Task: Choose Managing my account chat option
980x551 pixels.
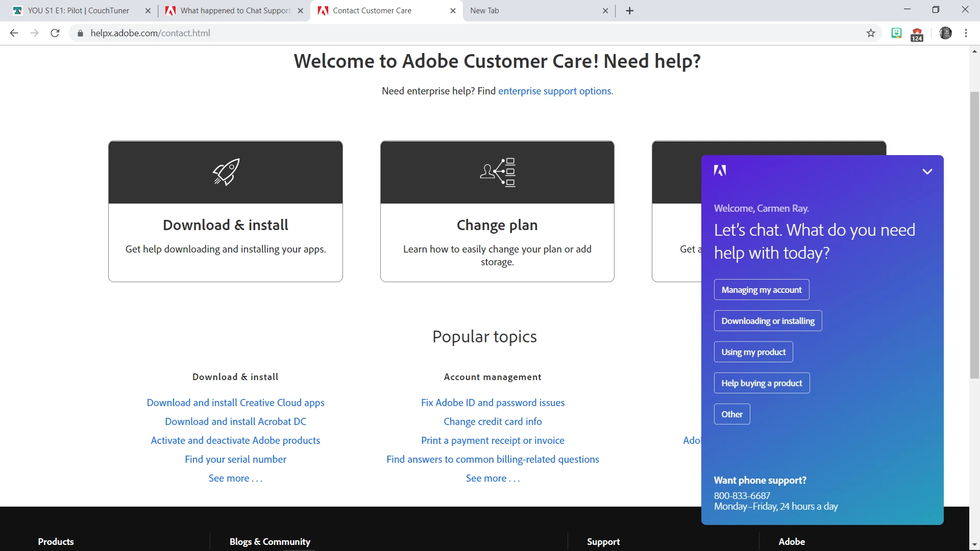Action: pyautogui.click(x=761, y=290)
